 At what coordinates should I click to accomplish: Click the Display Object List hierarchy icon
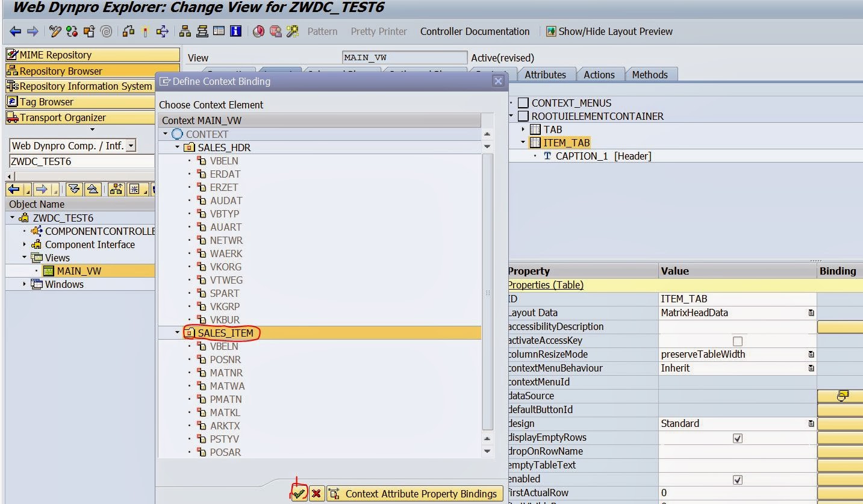(x=185, y=31)
